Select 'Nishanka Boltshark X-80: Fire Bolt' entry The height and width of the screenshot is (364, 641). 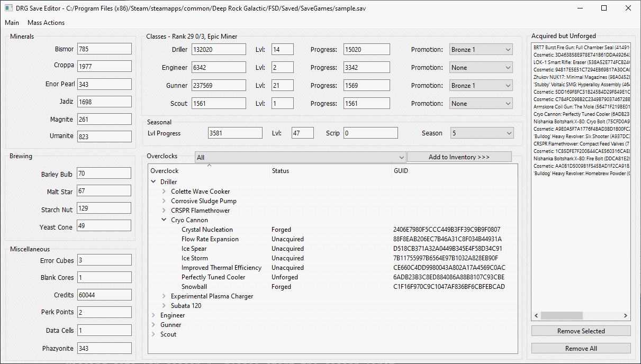(581, 158)
